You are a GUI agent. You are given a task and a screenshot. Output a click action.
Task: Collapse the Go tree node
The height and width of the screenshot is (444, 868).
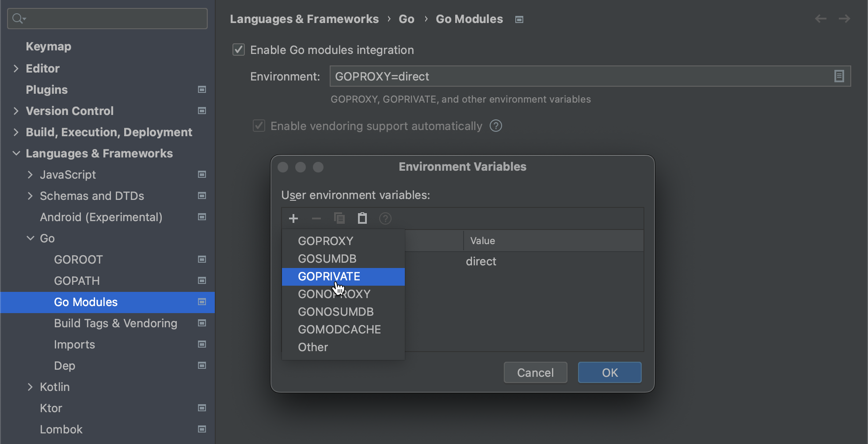(x=30, y=238)
